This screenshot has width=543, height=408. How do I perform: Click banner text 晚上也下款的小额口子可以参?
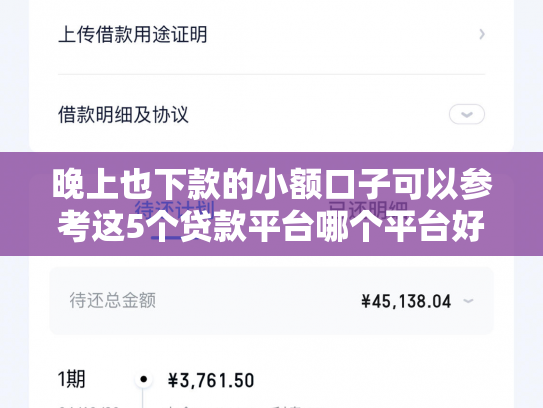(272, 184)
